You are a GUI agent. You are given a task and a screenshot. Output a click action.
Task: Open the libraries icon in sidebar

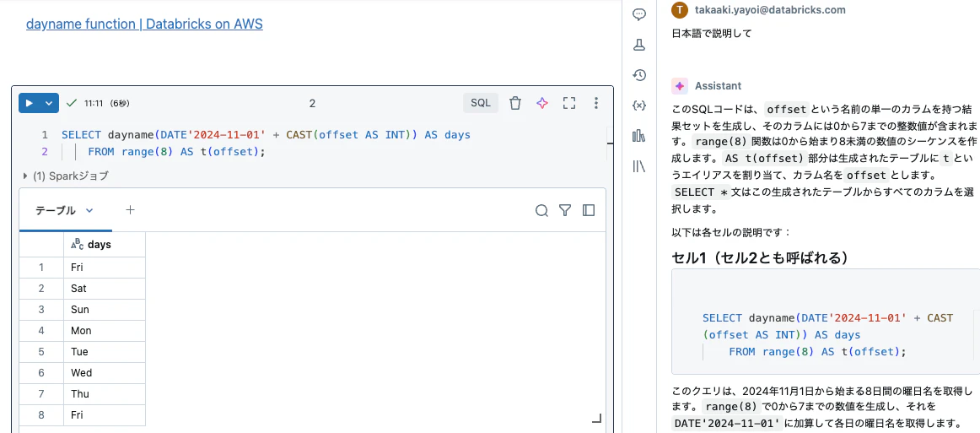pos(638,165)
